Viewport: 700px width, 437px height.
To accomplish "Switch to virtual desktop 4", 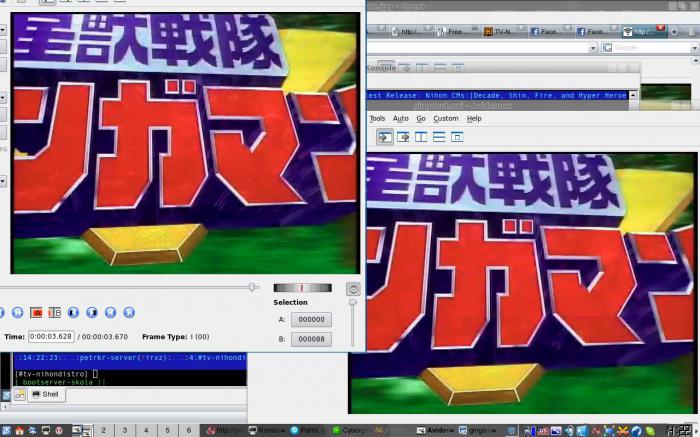I will [146, 430].
